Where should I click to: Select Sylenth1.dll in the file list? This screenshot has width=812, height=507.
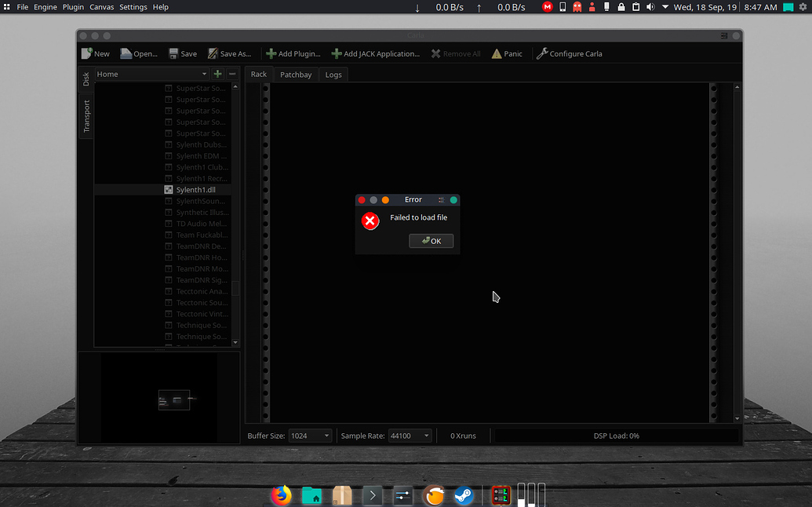(x=195, y=190)
